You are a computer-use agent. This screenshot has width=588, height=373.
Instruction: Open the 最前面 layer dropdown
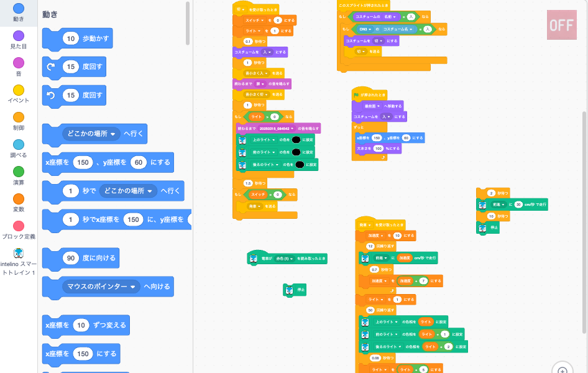point(372,106)
